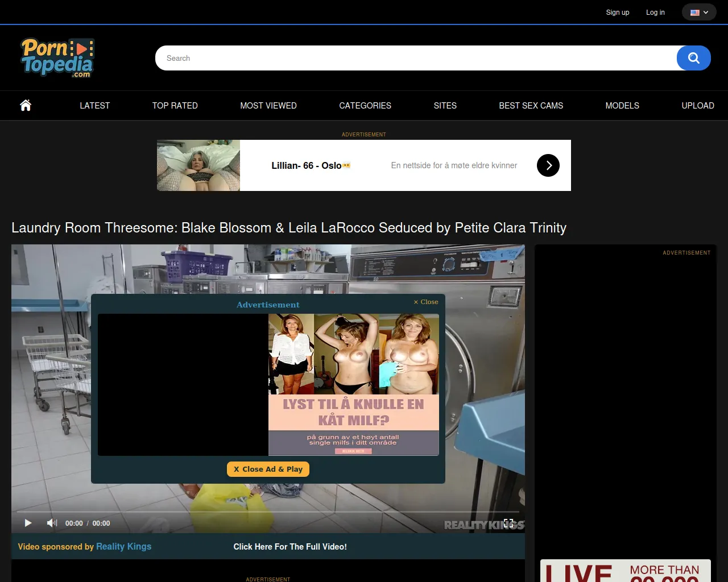
Task: Click the video progress seek bar
Action: coord(267,512)
